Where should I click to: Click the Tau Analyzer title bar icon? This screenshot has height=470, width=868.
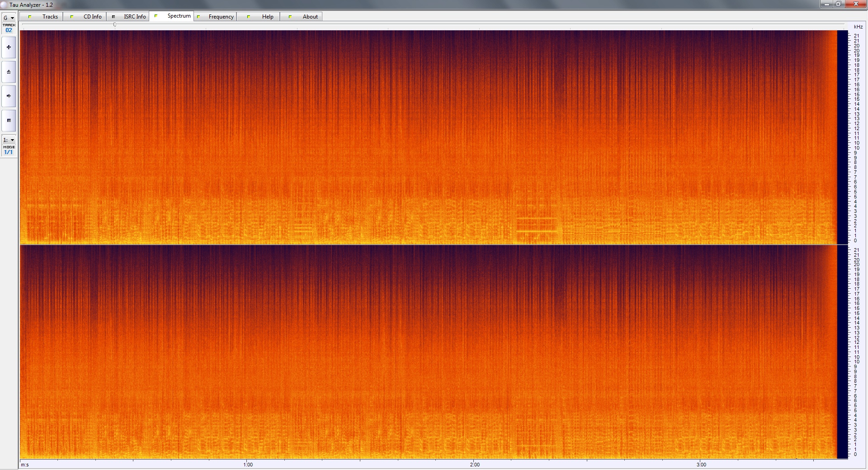(x=4, y=5)
